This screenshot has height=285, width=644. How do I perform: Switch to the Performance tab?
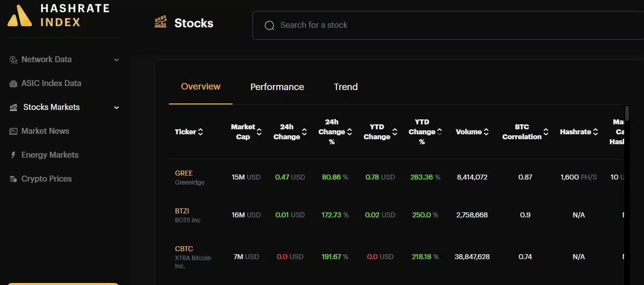pos(277,87)
